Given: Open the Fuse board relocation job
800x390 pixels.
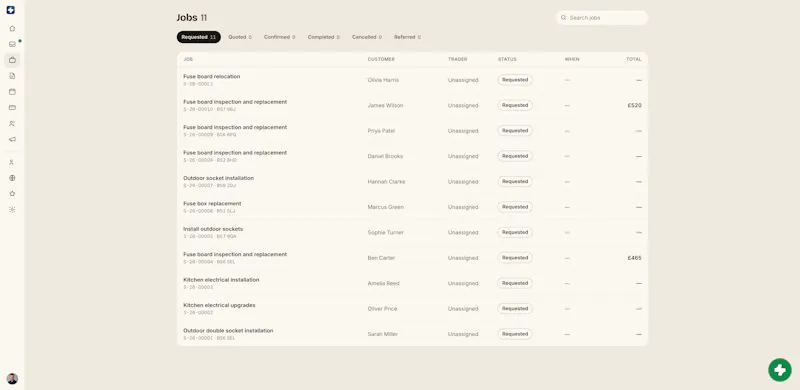Looking at the screenshot, I should [412, 80].
